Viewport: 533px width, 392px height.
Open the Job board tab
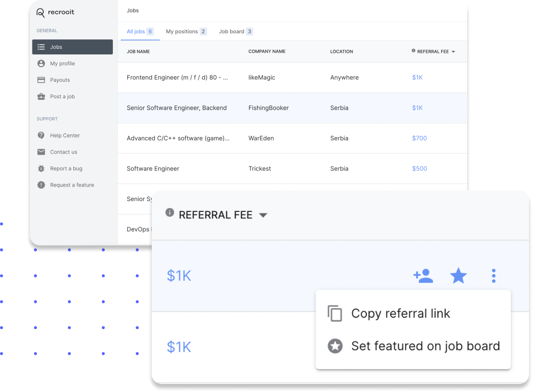tap(236, 31)
